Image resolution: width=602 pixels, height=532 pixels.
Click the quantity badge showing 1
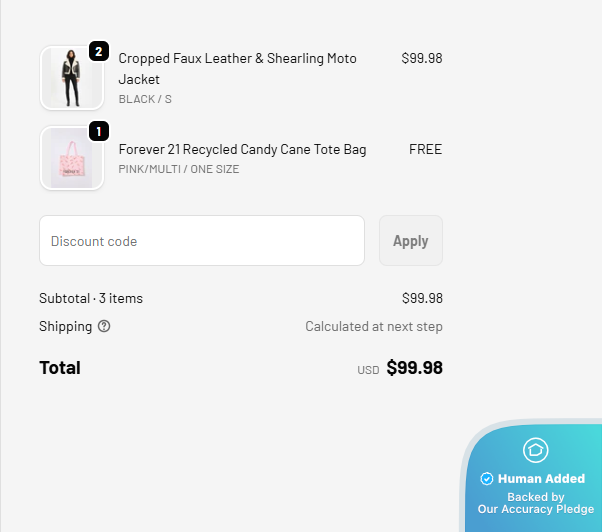coord(98,131)
